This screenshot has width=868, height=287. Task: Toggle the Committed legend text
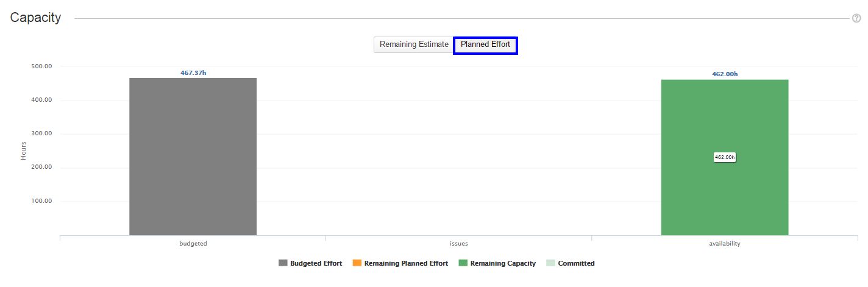pyautogui.click(x=576, y=263)
